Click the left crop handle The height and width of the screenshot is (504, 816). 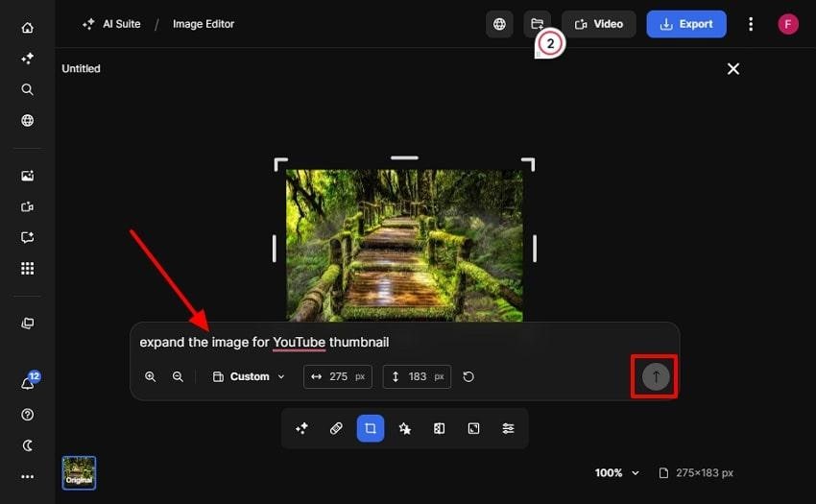point(275,249)
